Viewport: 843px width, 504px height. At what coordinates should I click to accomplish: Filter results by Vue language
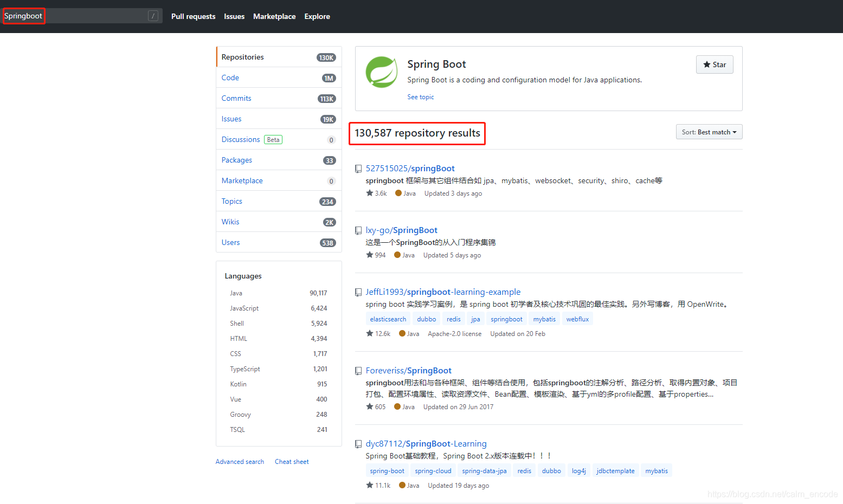point(279,399)
